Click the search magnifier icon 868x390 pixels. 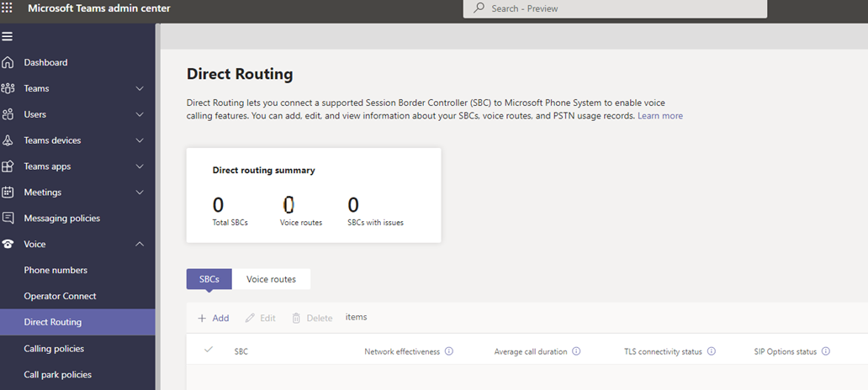479,8
